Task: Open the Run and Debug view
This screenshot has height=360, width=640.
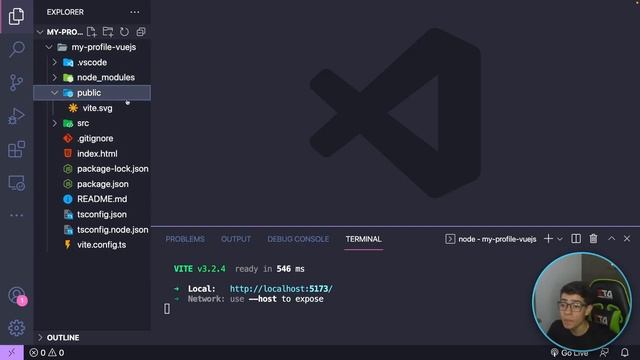Action: [x=16, y=116]
